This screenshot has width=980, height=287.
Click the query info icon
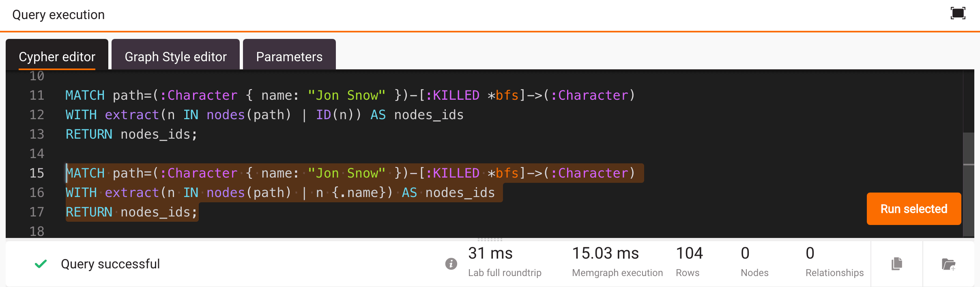(x=451, y=264)
